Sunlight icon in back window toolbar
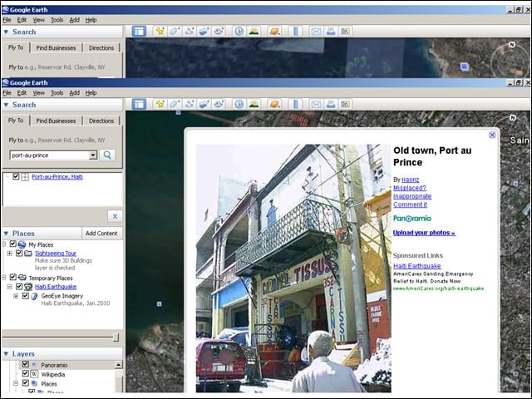Viewport: 532px width, 399px height. pos(254,32)
